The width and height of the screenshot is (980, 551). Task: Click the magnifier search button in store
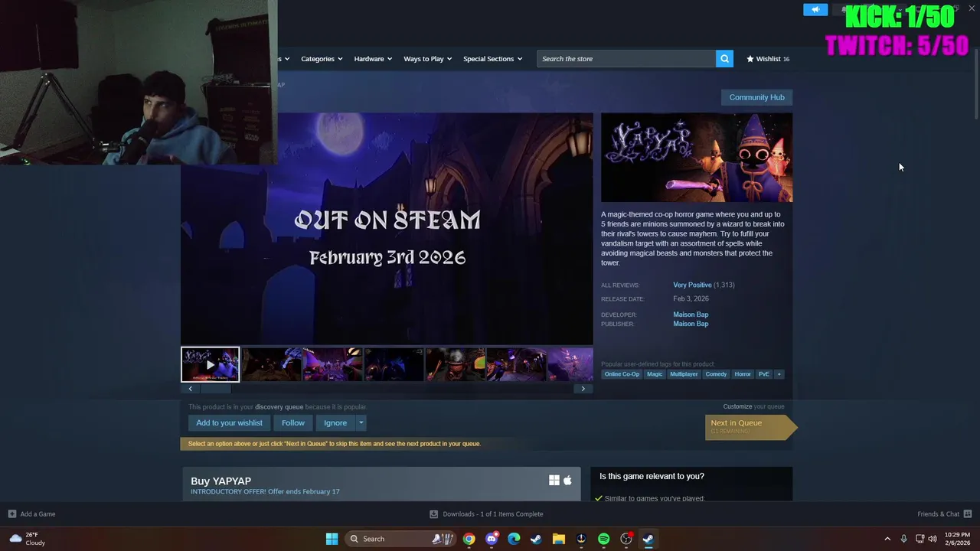click(724, 58)
